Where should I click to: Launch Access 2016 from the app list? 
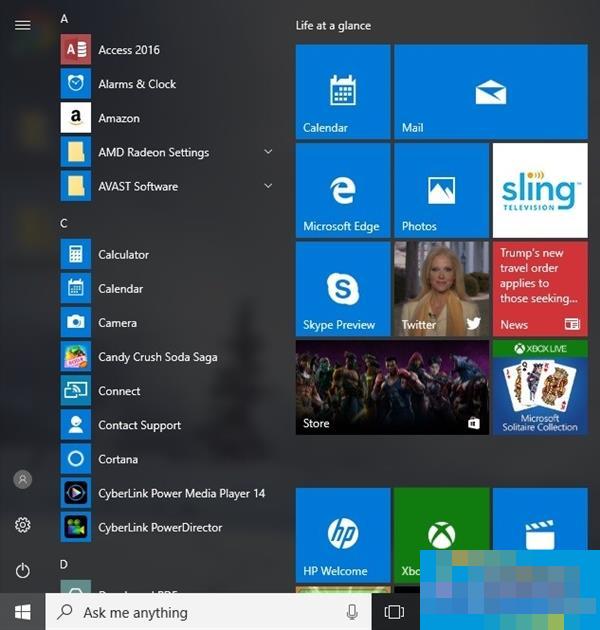(x=167, y=49)
